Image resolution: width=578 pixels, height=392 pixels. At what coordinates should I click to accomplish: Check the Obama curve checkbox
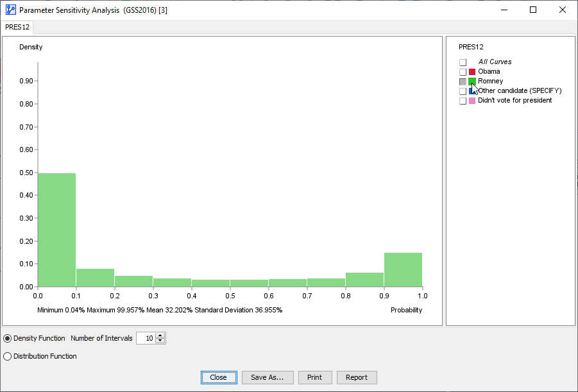point(463,71)
